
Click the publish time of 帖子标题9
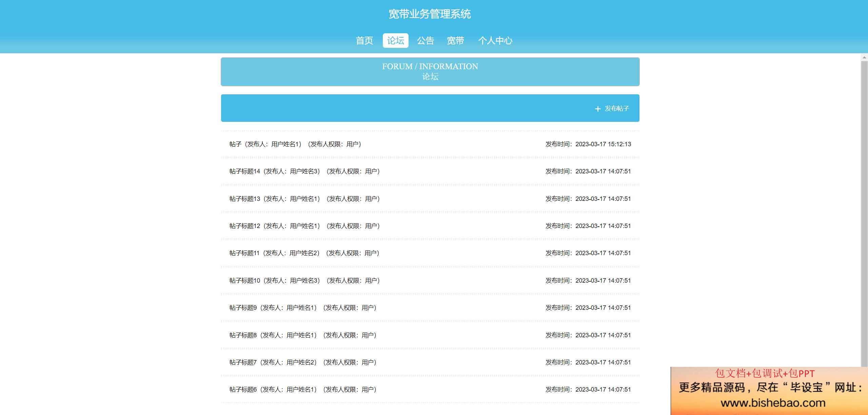(588, 308)
